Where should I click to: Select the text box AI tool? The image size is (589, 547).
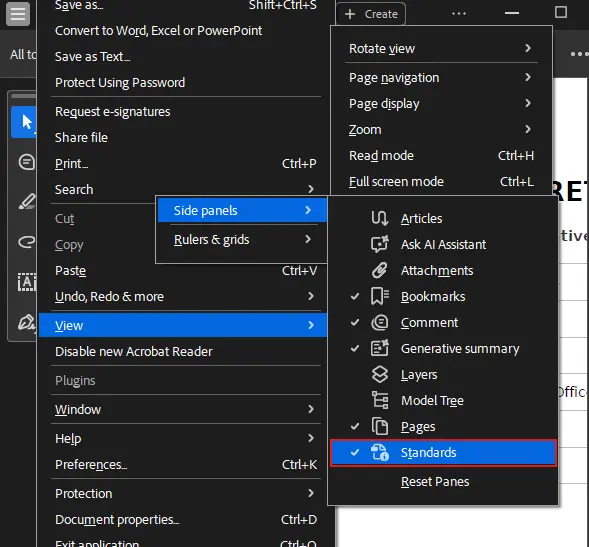(27, 282)
